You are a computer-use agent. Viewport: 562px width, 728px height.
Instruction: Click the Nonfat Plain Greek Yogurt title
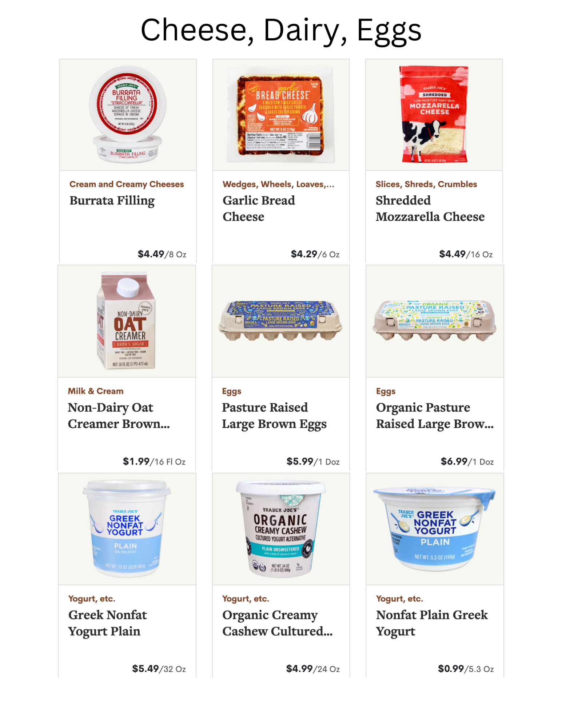(x=432, y=623)
